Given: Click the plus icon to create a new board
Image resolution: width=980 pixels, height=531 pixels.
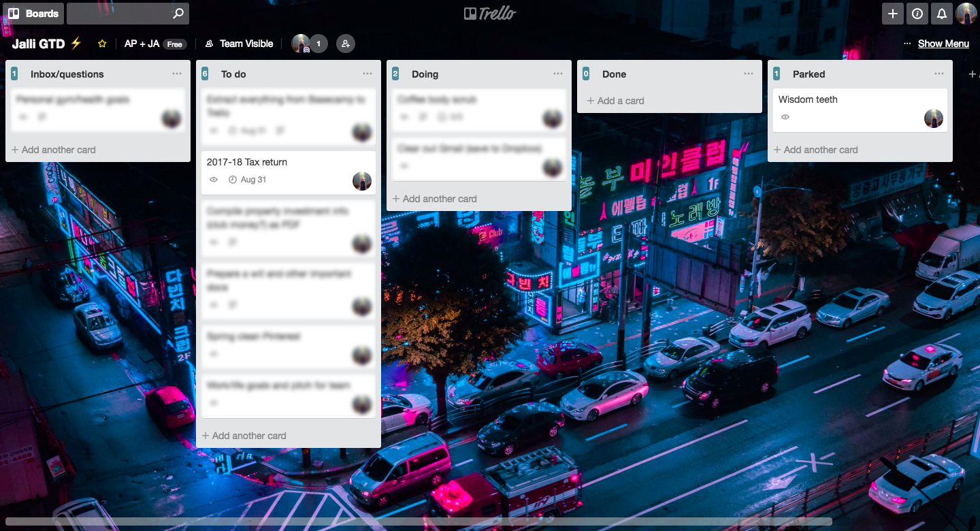Looking at the screenshot, I should tap(892, 13).
